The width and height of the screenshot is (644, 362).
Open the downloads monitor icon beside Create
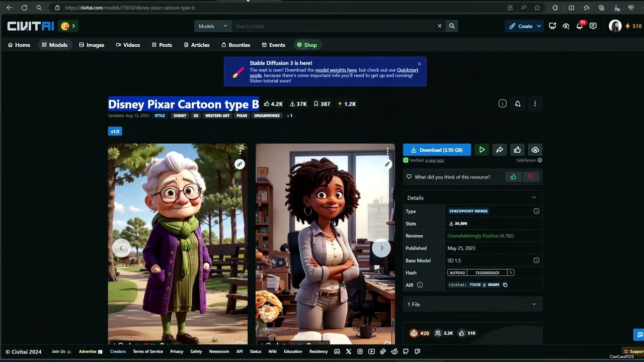pyautogui.click(x=552, y=26)
